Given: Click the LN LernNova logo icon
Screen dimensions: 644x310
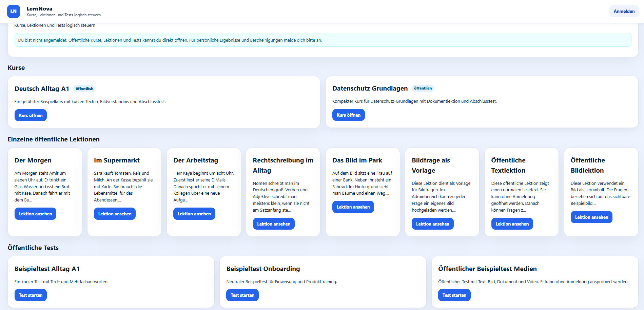Looking at the screenshot, I should tap(14, 11).
